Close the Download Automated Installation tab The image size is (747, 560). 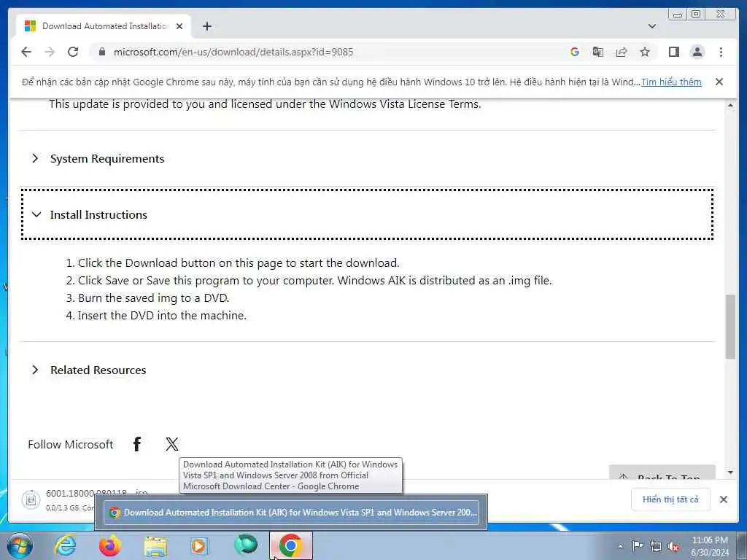coord(179,26)
